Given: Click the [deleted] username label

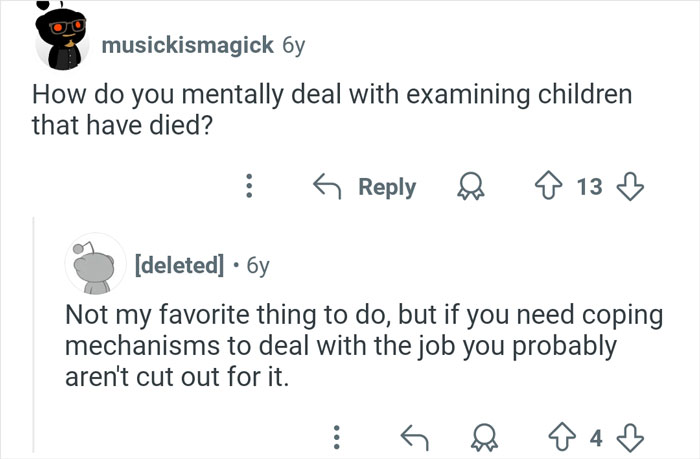Looking at the screenshot, I should pyautogui.click(x=178, y=266).
